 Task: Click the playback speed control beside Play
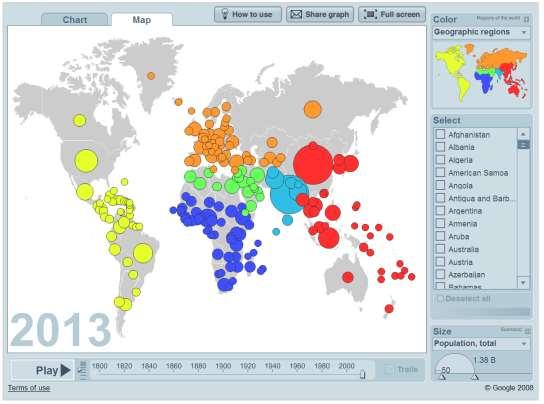click(x=83, y=371)
